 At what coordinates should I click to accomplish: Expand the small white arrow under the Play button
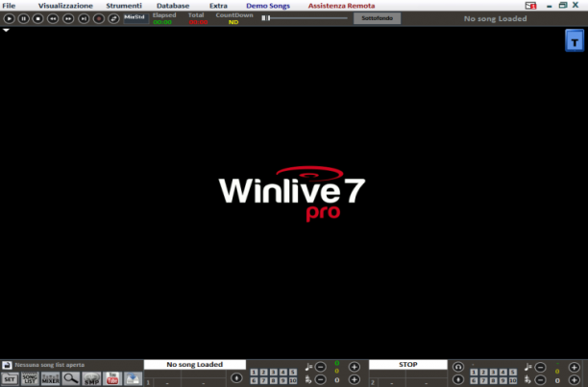[x=6, y=30]
